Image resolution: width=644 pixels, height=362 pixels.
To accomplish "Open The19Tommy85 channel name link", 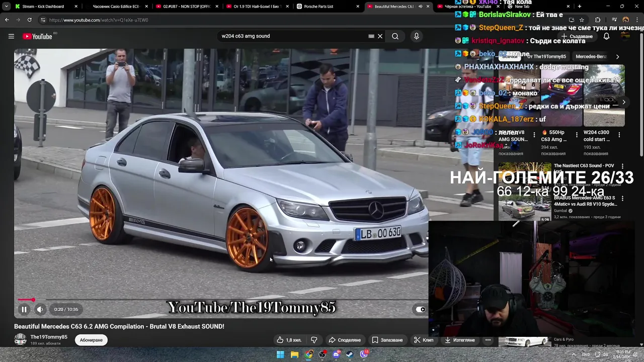I will tap(49, 337).
